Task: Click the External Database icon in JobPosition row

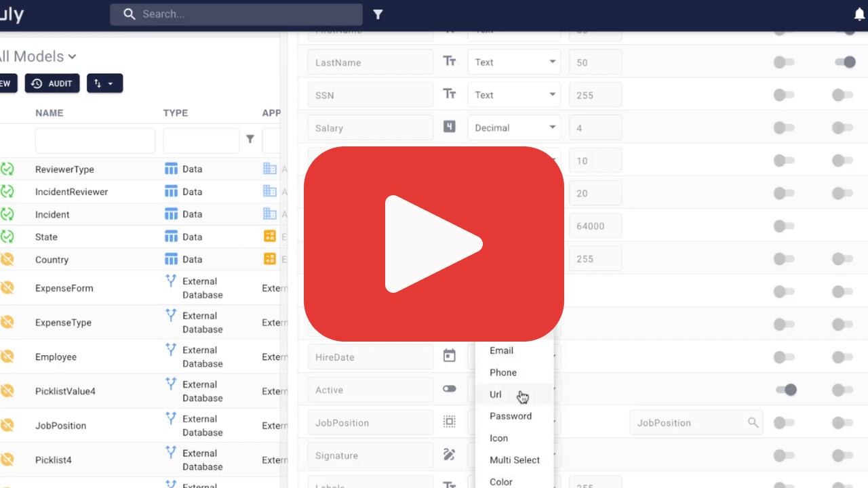Action: pyautogui.click(x=171, y=418)
